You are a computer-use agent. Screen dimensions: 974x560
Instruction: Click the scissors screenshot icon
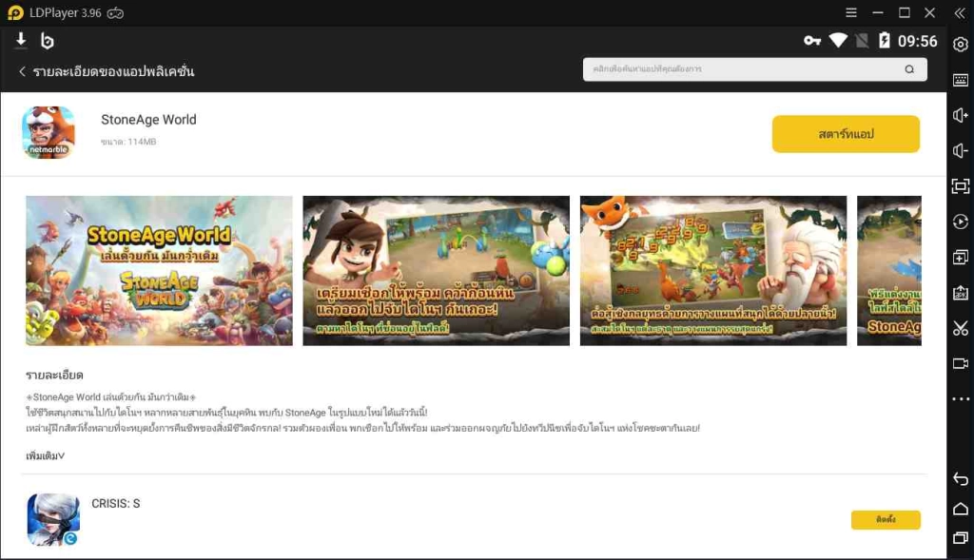click(961, 328)
